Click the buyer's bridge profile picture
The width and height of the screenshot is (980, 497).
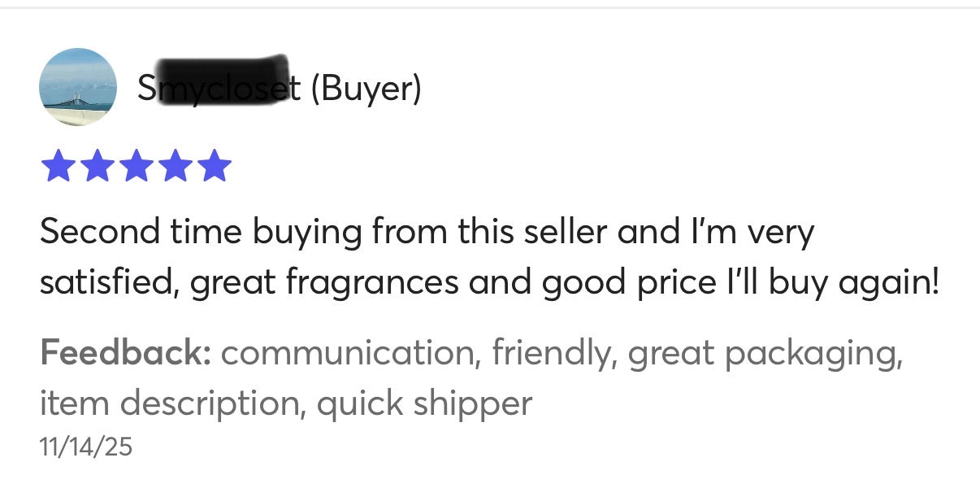[78, 87]
